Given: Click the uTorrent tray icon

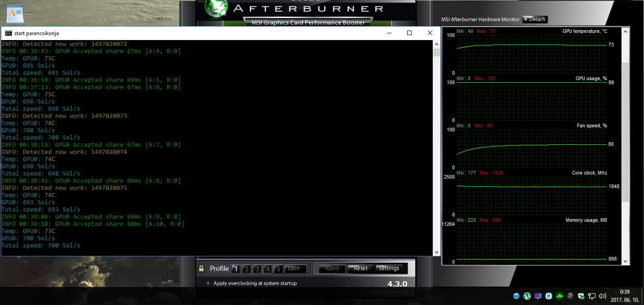Looking at the screenshot, I should pyautogui.click(x=527, y=296).
